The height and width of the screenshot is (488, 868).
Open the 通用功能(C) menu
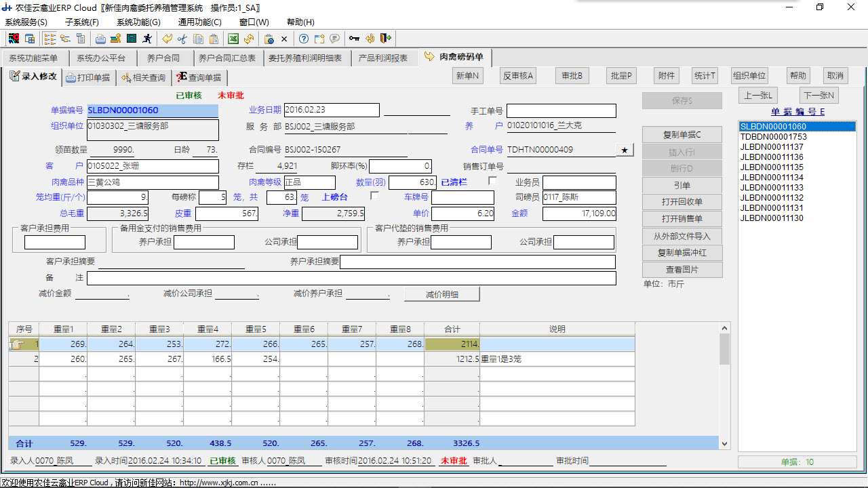click(199, 22)
